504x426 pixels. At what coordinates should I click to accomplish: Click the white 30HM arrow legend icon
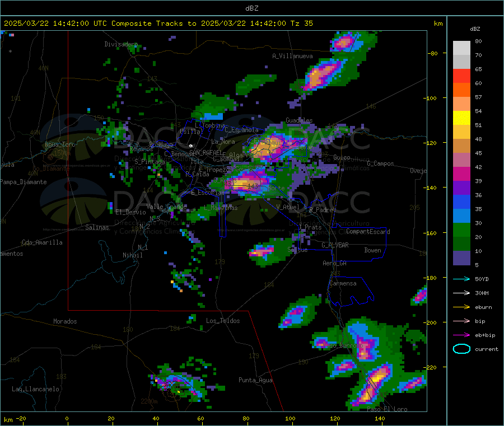461,293
